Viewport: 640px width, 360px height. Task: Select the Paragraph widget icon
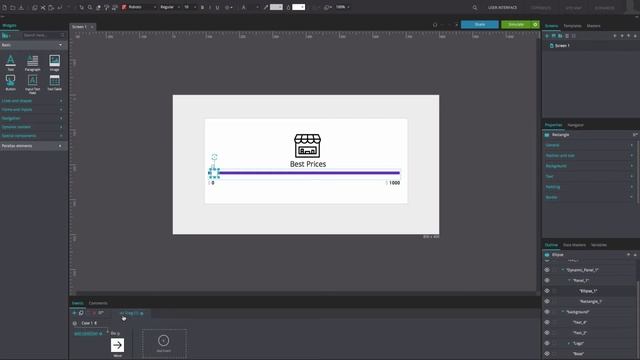point(32,61)
